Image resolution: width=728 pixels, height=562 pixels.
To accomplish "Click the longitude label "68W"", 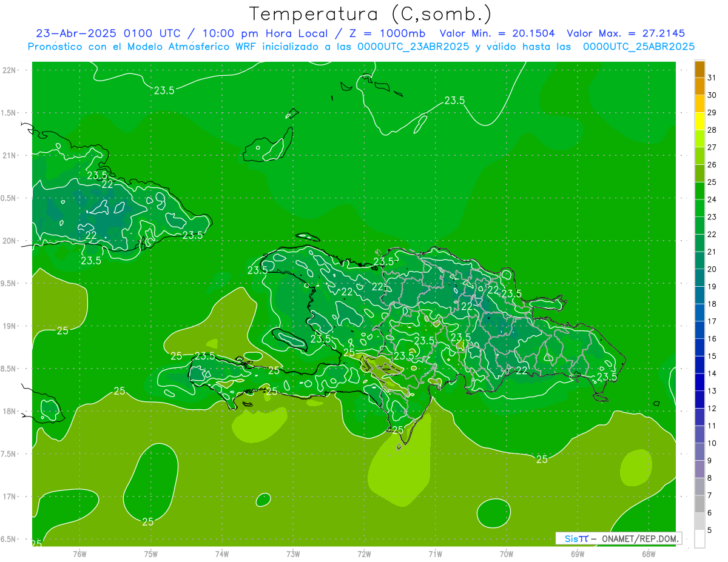I will [x=649, y=554].
